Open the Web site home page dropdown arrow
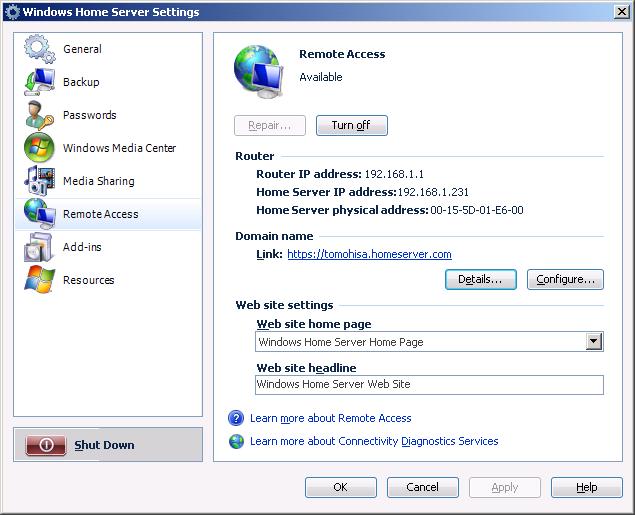This screenshot has width=635, height=515. tap(594, 342)
